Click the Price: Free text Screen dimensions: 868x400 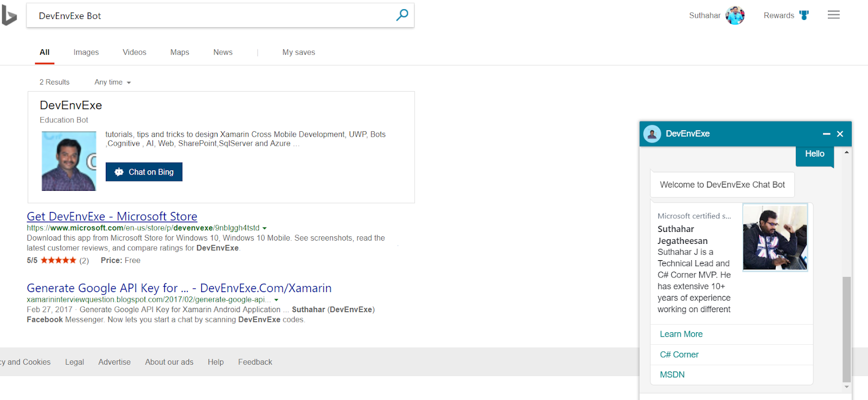click(120, 261)
